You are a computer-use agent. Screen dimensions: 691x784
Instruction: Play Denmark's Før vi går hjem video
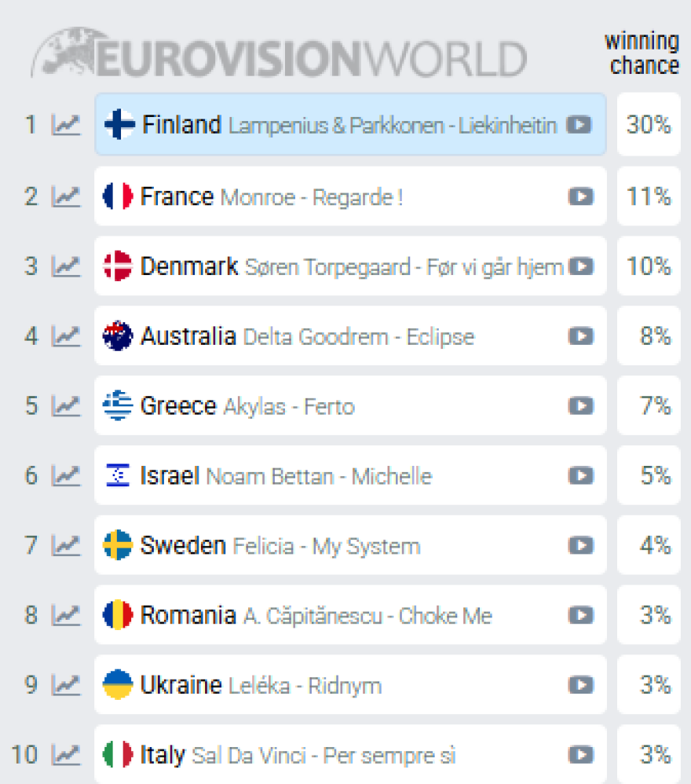pos(580,267)
